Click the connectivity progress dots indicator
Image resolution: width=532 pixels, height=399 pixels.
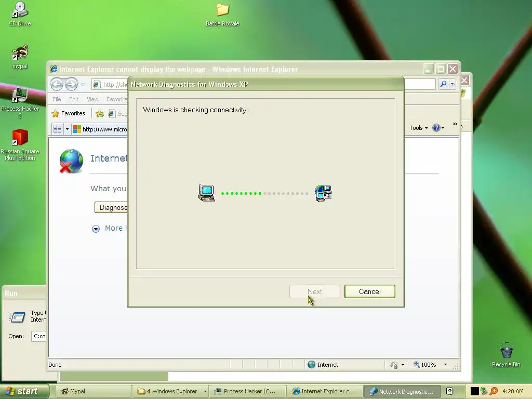click(264, 193)
